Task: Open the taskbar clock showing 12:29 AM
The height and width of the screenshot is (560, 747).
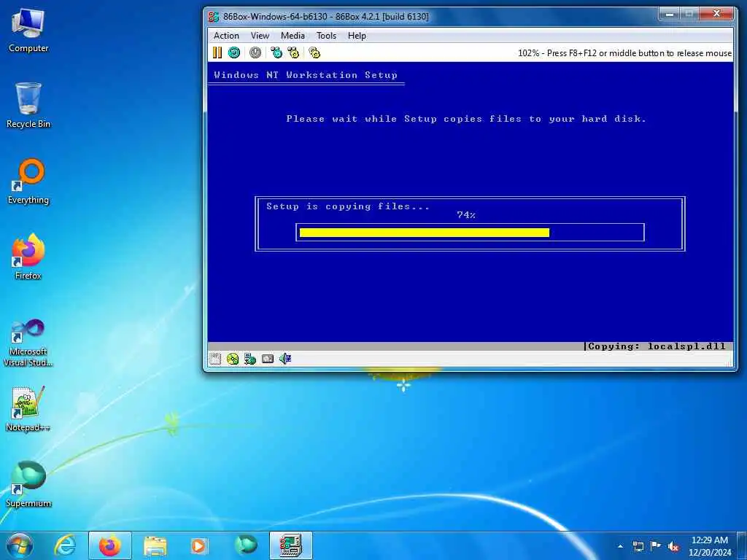Action: pyautogui.click(x=709, y=546)
